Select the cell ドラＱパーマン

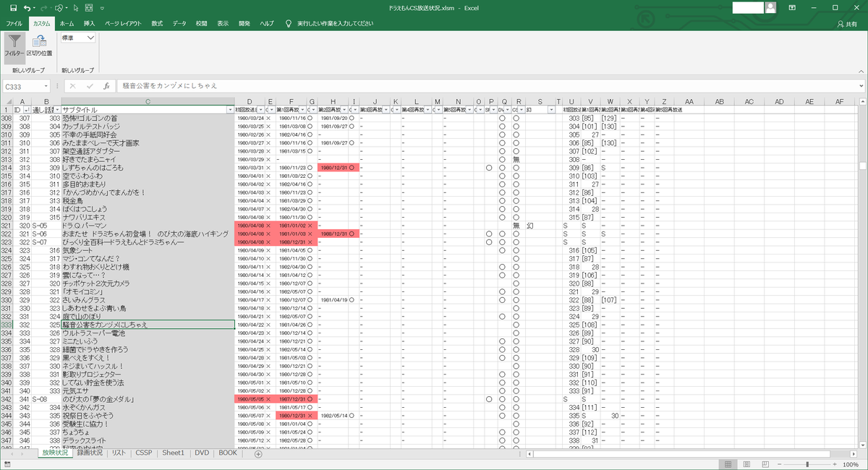(148, 226)
